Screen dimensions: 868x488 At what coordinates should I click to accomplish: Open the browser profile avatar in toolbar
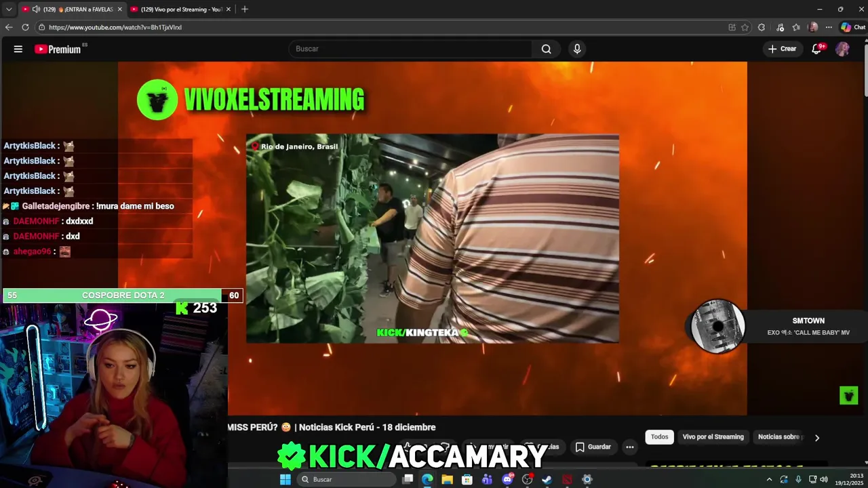813,27
